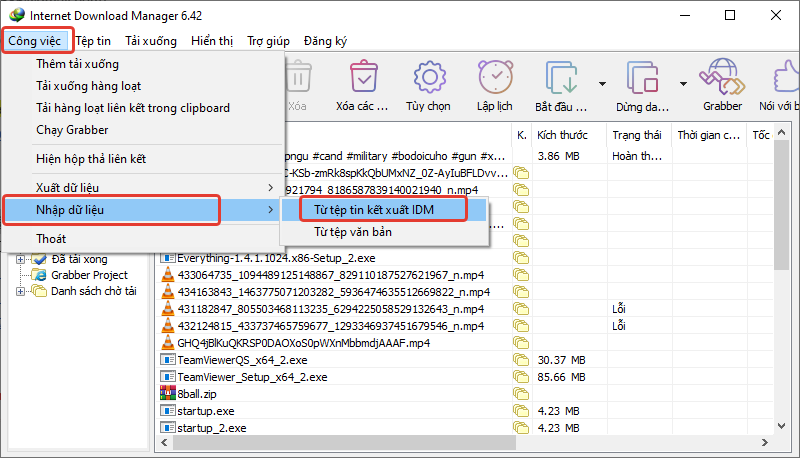Select TeamViewerQS_x64_2.exe row
800x458 pixels.
pyautogui.click(x=242, y=360)
